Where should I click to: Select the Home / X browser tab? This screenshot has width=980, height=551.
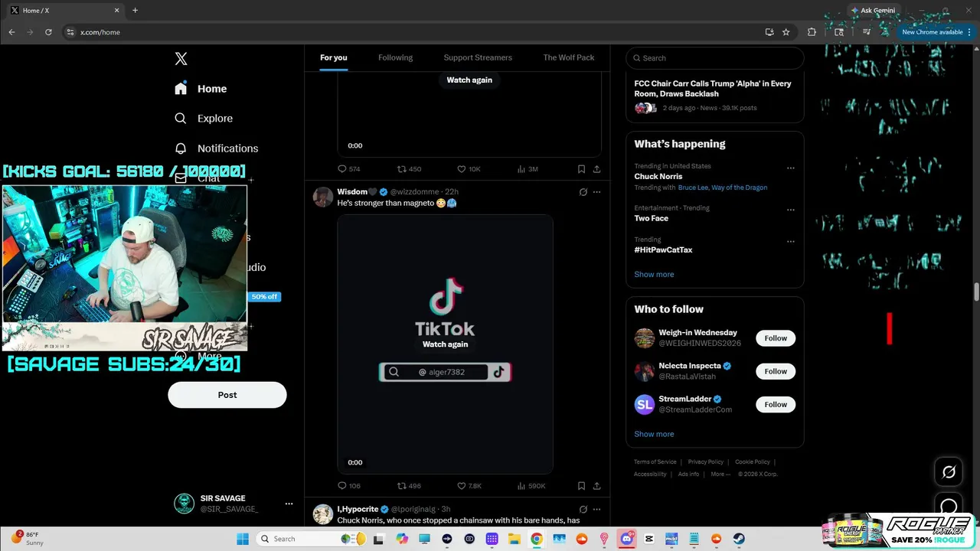tap(65, 11)
